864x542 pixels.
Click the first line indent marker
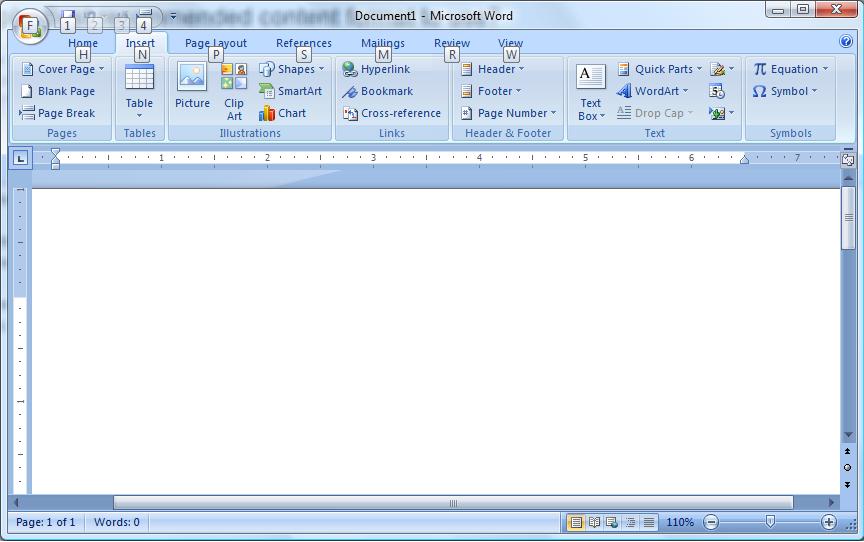pos(55,152)
